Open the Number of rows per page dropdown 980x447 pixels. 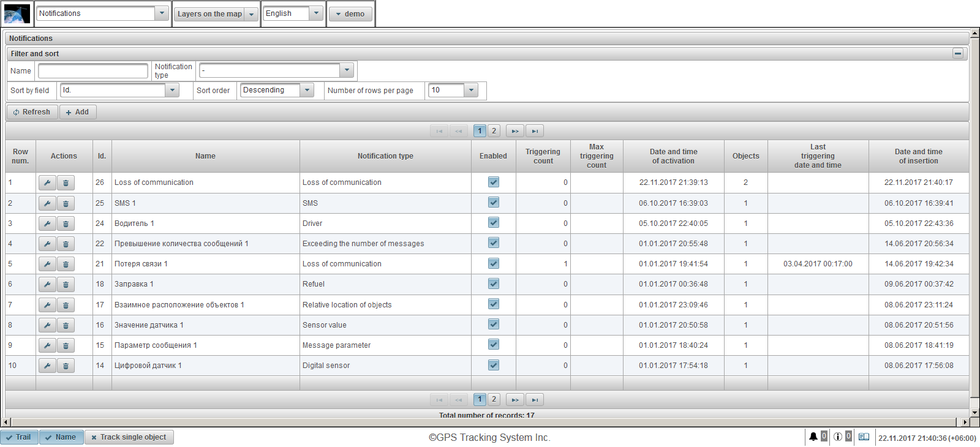[x=470, y=90]
